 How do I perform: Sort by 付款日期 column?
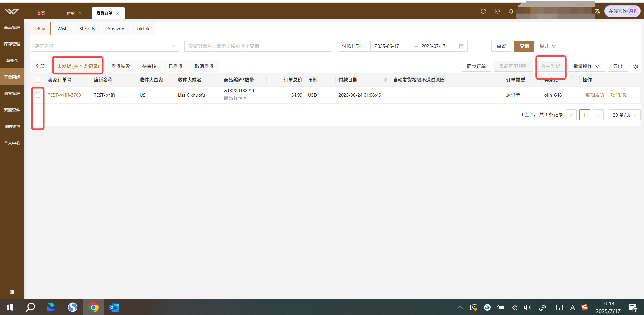(386, 80)
